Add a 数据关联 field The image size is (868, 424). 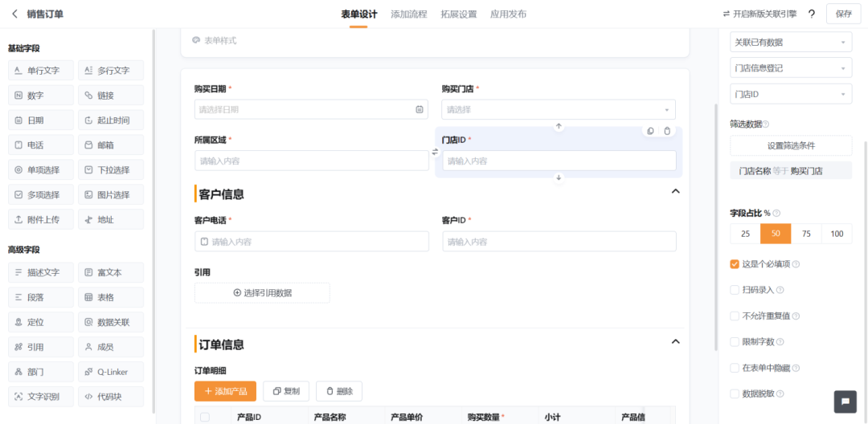point(111,322)
